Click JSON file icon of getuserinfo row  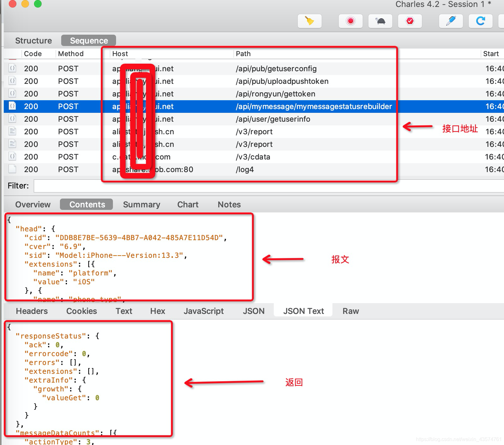pyautogui.click(x=12, y=118)
